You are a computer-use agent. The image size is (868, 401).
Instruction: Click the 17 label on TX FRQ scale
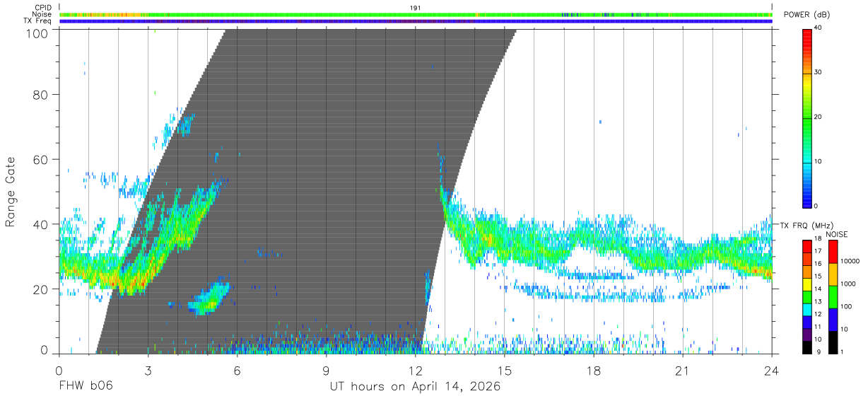click(x=819, y=250)
